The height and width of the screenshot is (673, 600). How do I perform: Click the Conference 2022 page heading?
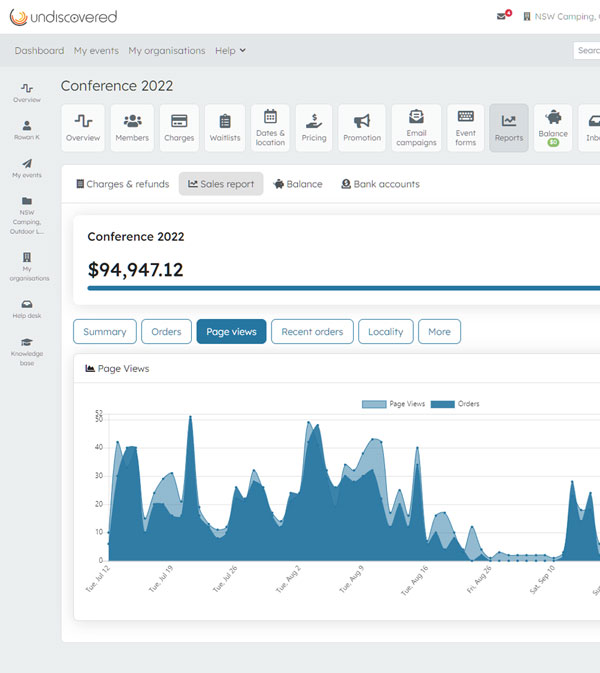click(x=117, y=86)
